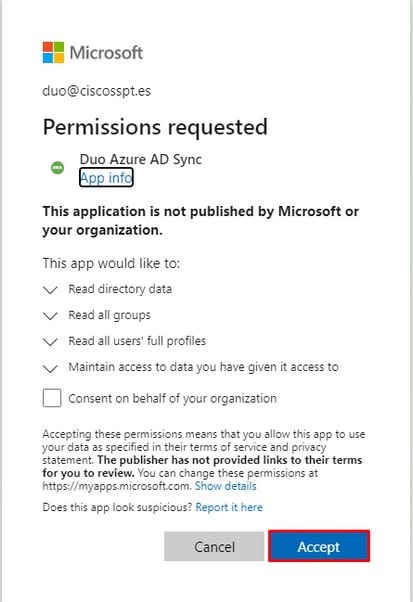Click the Report it here link
413x602 pixels.
(x=229, y=507)
